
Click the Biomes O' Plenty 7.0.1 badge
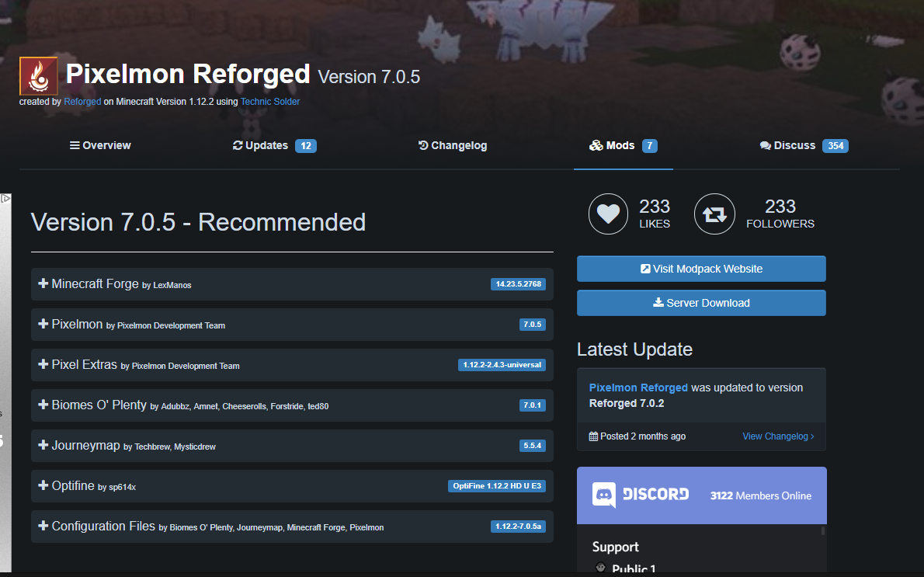click(x=532, y=405)
